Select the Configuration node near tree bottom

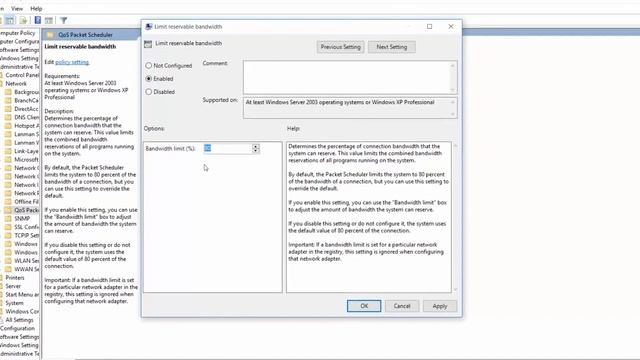coord(18,328)
